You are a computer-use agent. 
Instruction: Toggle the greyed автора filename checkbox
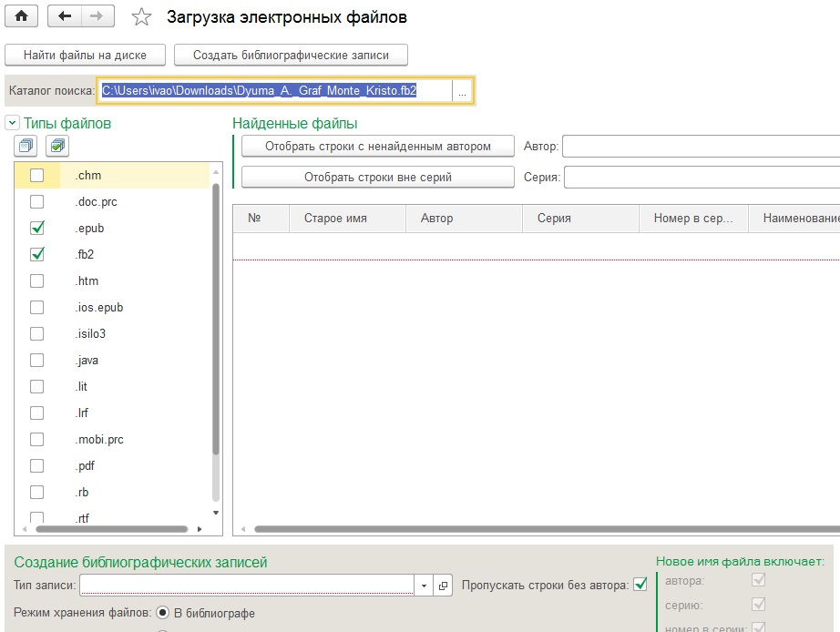tap(759, 579)
